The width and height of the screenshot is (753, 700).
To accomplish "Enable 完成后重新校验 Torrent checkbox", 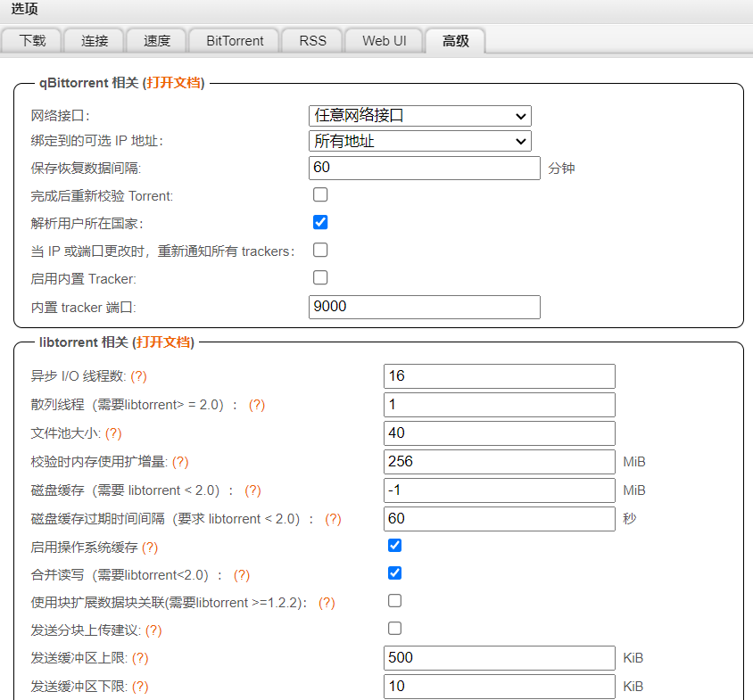I will (x=320, y=194).
